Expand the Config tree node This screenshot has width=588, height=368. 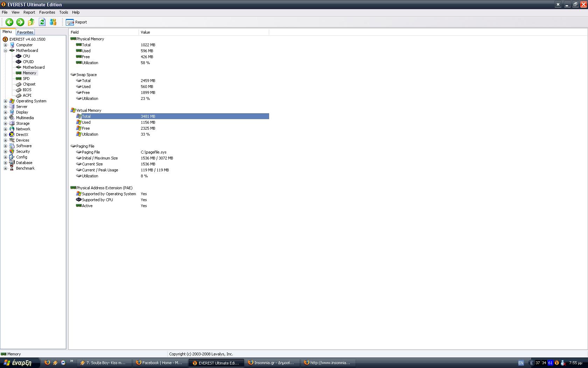coord(5,157)
